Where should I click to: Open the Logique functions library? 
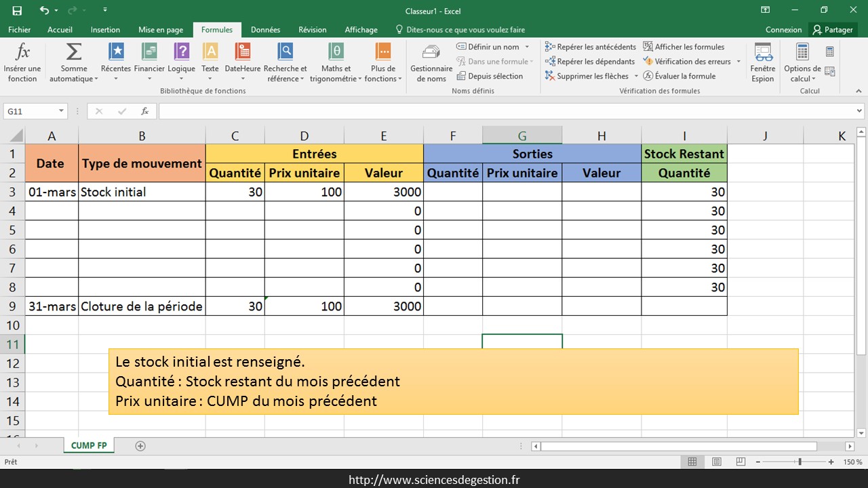click(181, 62)
